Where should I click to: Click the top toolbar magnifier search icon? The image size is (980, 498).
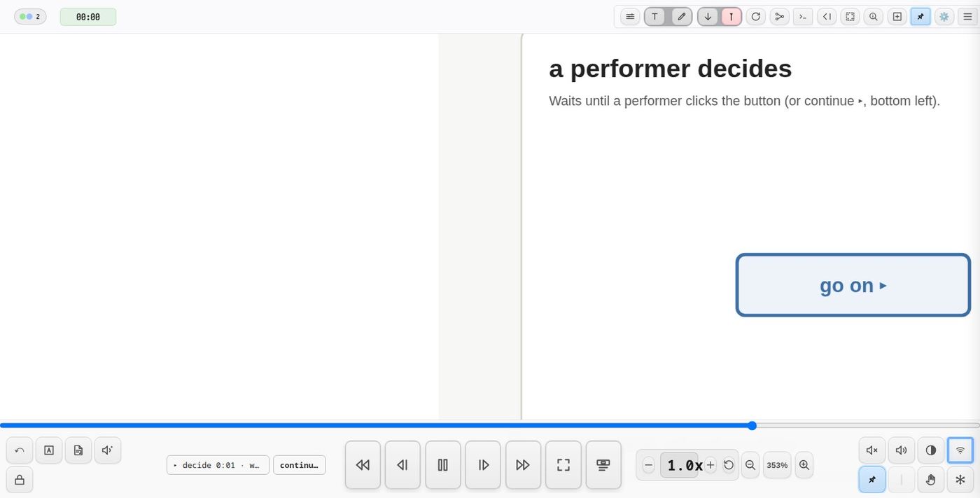873,16
